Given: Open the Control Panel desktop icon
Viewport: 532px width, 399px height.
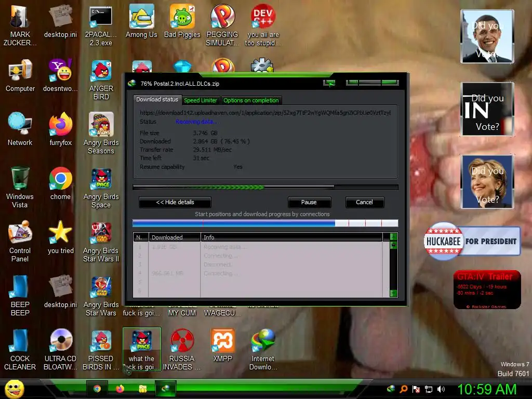Looking at the screenshot, I should coord(20,241).
